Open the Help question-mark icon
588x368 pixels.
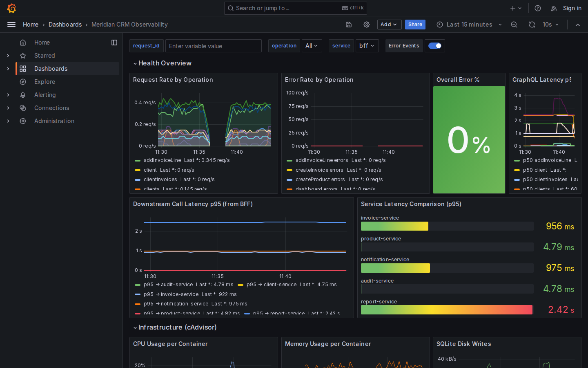538,8
